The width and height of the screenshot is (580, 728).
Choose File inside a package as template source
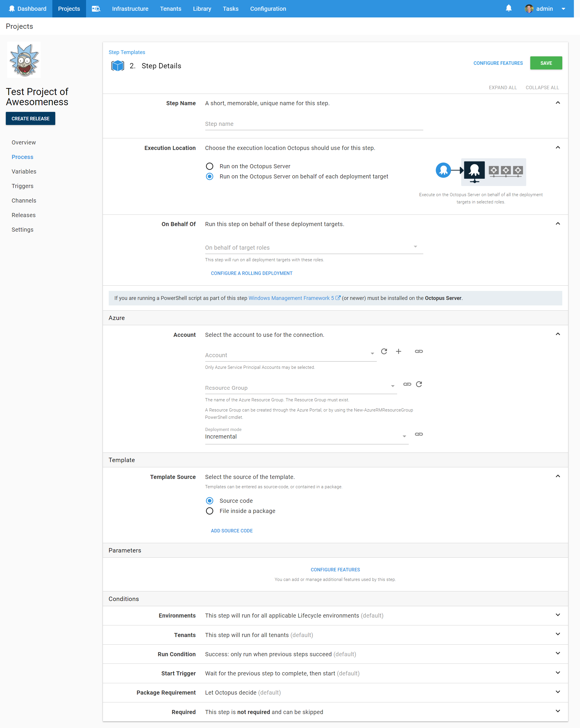point(209,511)
